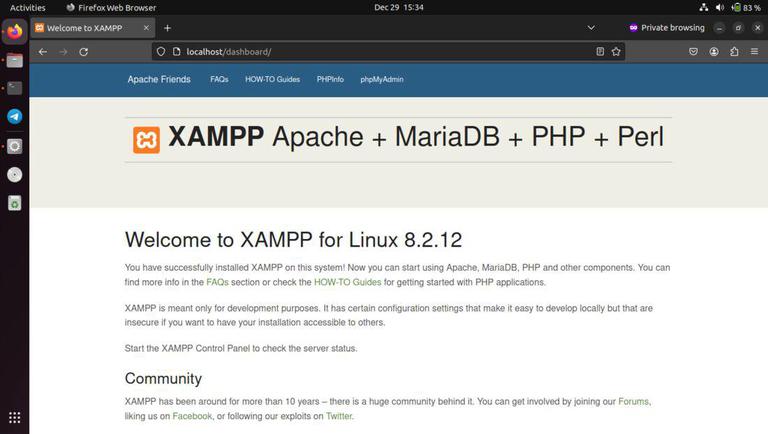The height and width of the screenshot is (434, 768).
Task: Follow the Forums link
Action: (x=633, y=401)
